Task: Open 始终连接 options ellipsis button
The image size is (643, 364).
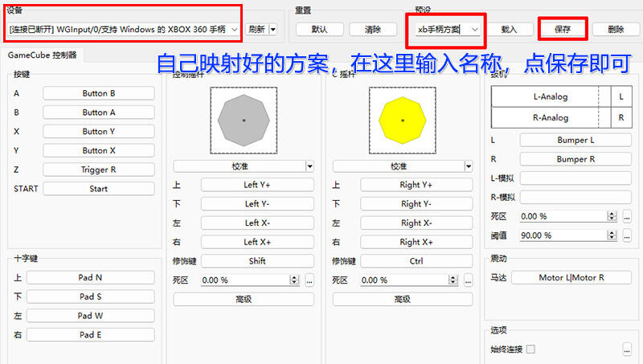Action: pyautogui.click(x=627, y=350)
